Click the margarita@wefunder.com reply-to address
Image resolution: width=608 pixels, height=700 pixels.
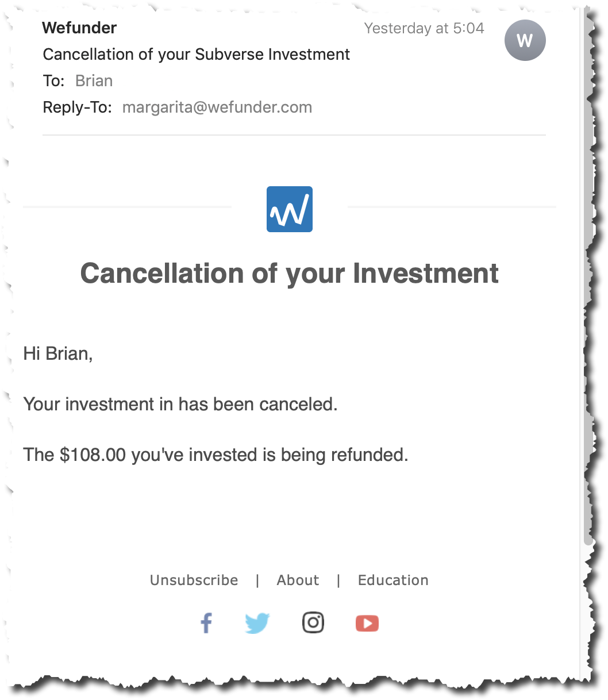[x=217, y=107]
